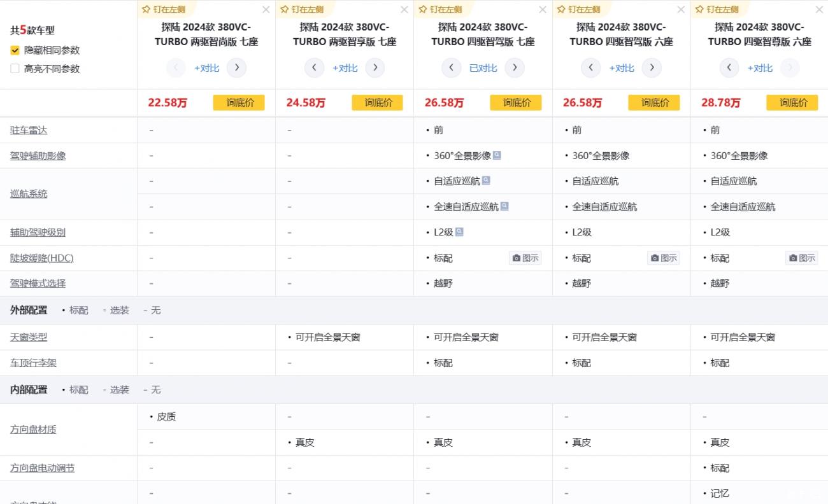Add 四驱智驾版 六座 to comparison via +对比
This screenshot has width=828, height=504.
click(621, 68)
